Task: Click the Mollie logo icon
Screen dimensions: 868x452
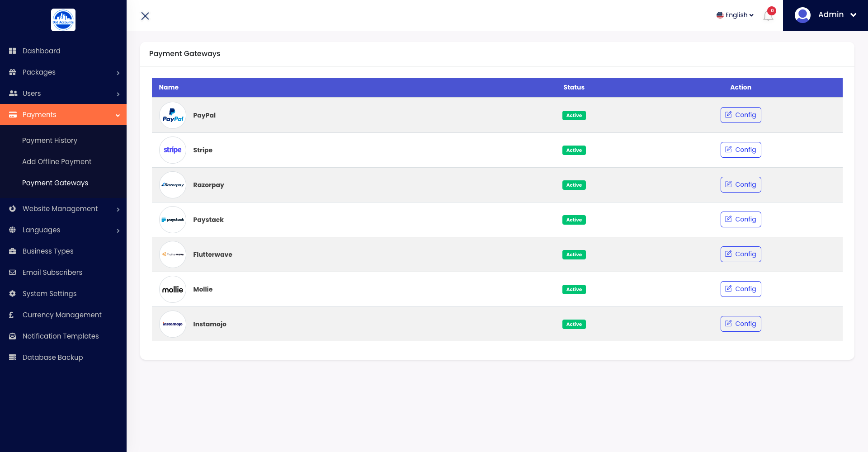Action: click(173, 289)
